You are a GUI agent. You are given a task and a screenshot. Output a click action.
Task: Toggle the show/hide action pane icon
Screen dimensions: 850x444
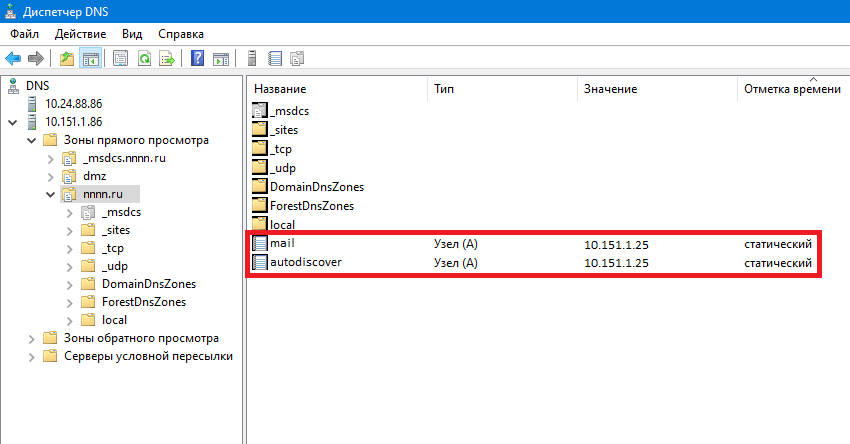click(221, 58)
